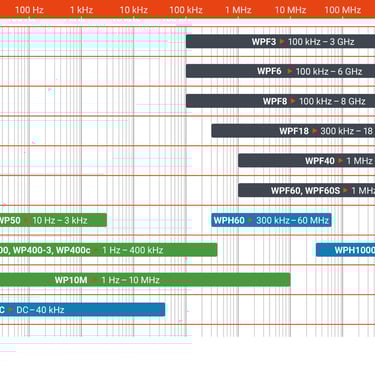Click the WP400c 1 Hz – 400 kHz bar

pyautogui.click(x=109, y=250)
